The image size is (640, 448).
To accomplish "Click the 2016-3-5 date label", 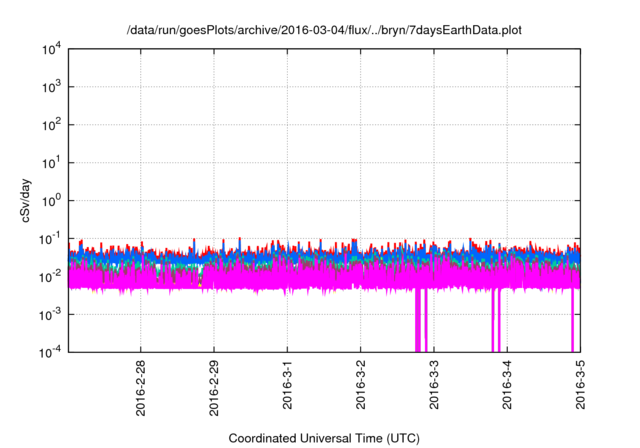I will 580,385.
